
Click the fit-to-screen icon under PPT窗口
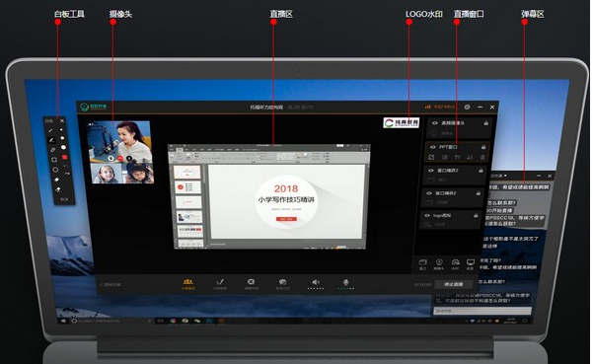431,157
